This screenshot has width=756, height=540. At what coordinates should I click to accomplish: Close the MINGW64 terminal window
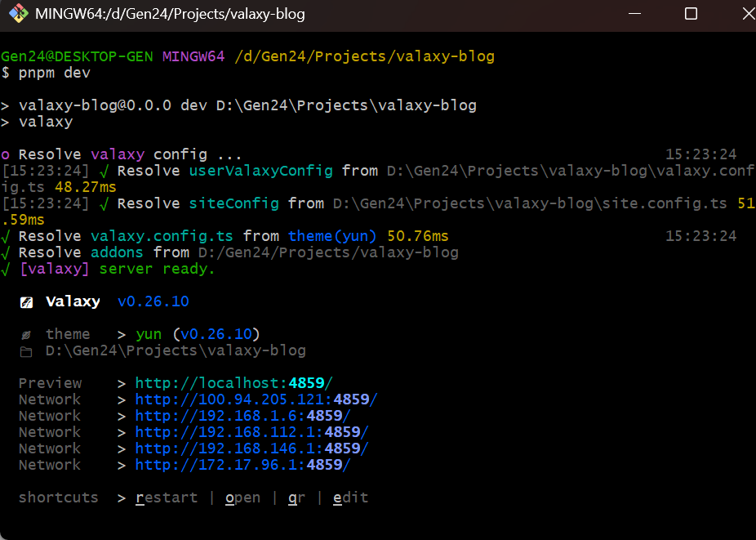pos(747,14)
